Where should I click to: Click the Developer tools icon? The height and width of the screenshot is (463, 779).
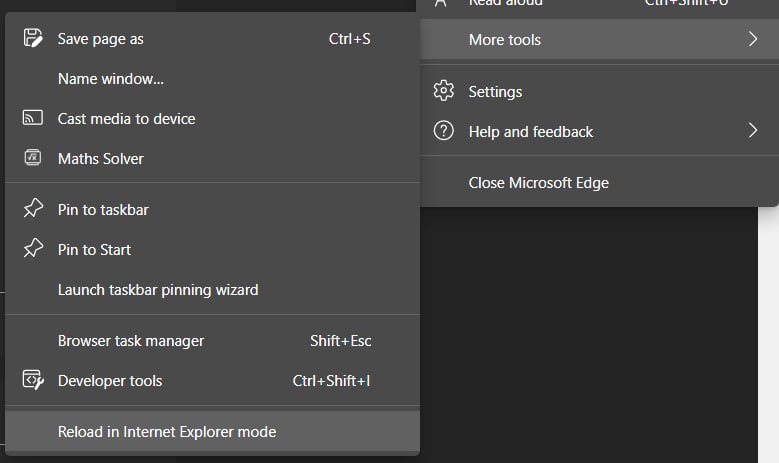(33, 380)
